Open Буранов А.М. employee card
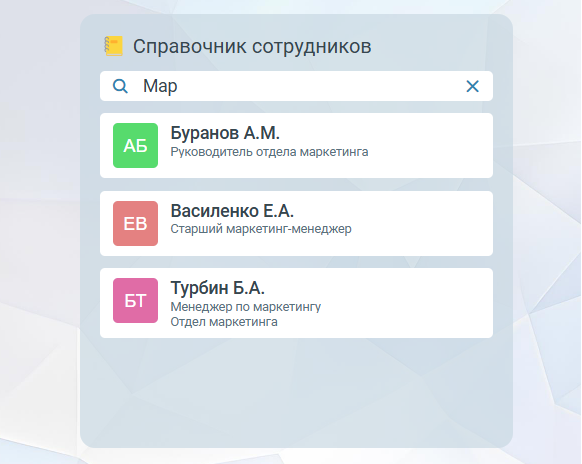Image resolution: width=582 pixels, height=464 pixels. point(296,146)
